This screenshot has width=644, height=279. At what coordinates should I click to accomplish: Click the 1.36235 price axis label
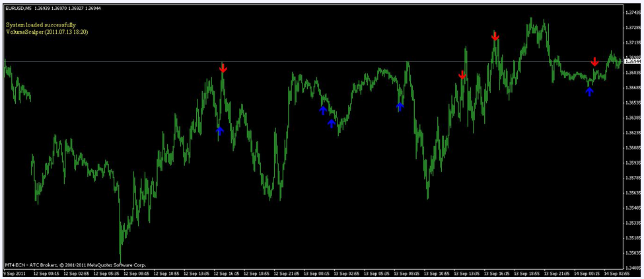(633, 133)
